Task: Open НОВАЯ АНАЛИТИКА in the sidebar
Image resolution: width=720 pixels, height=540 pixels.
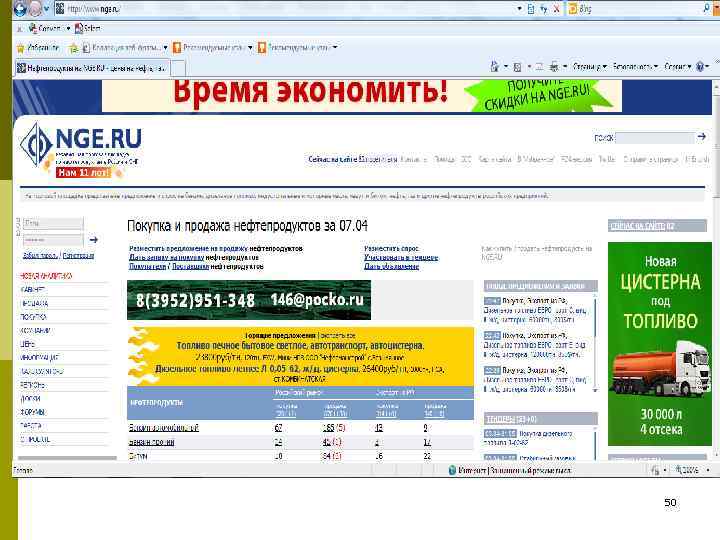Action: pos(46,276)
